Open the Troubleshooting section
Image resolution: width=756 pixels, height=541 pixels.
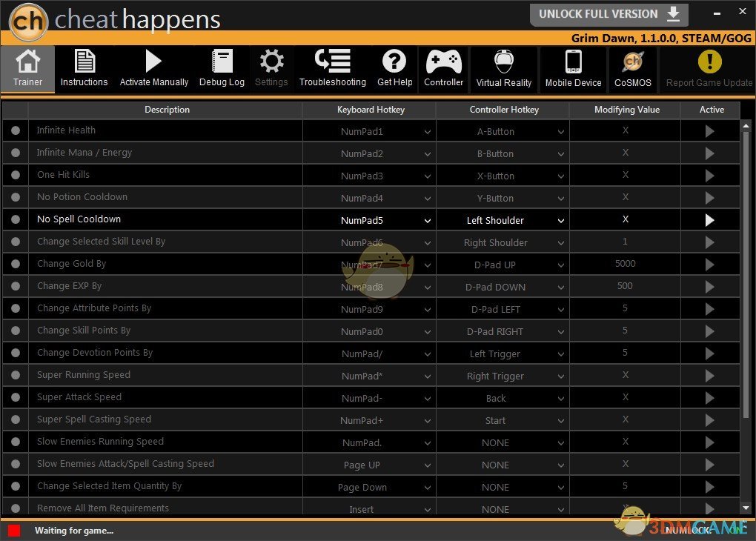(333, 68)
